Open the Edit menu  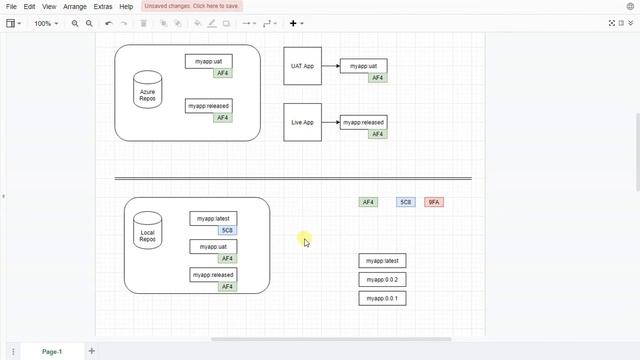click(29, 7)
